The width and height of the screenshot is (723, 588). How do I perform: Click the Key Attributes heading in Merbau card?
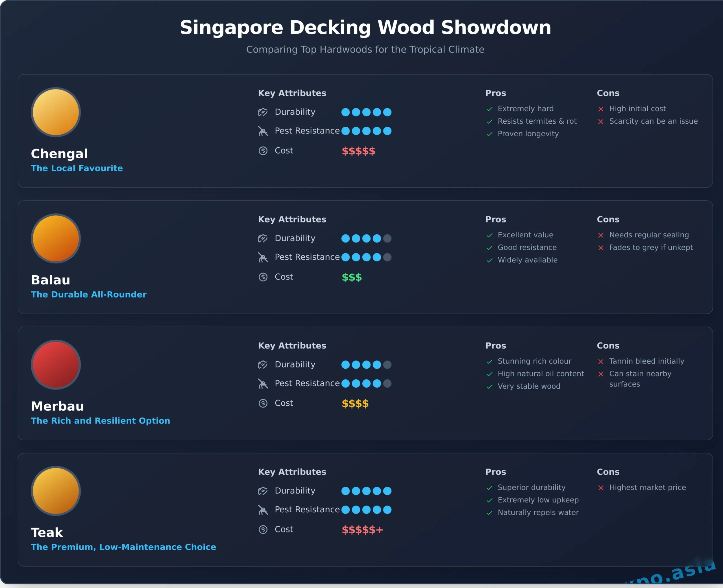(x=292, y=346)
